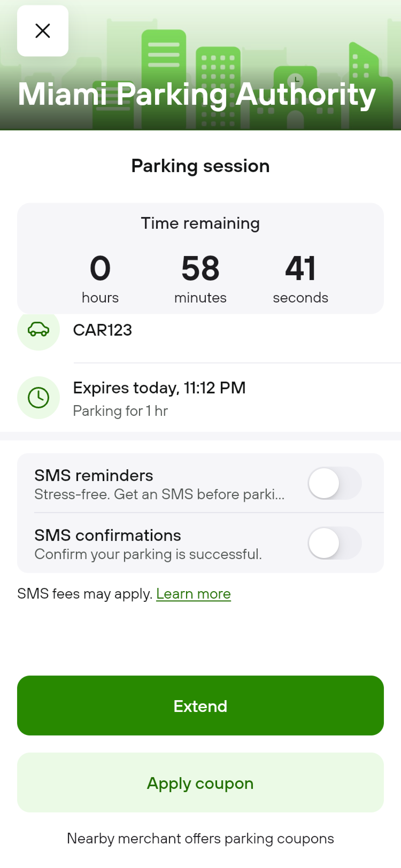This screenshot has height=868, width=401.
Task: Turn on SMS confirmations switch
Action: (x=334, y=543)
